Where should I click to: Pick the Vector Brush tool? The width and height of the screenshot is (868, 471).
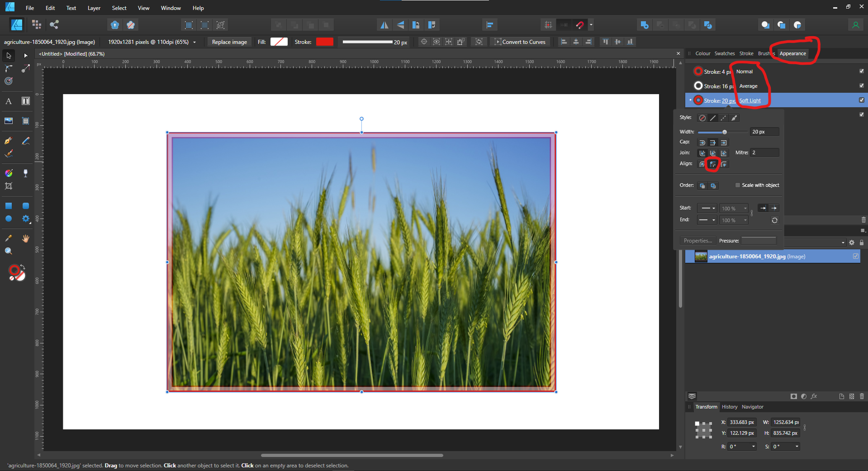point(9,154)
